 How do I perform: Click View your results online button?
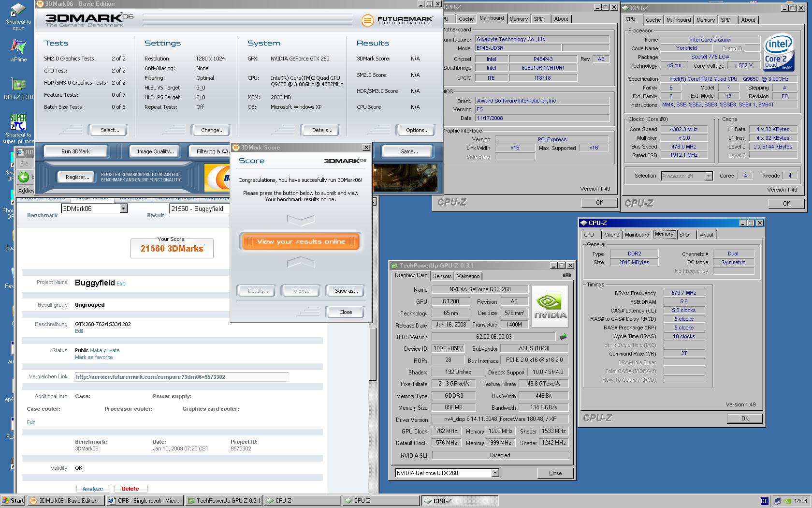coord(301,241)
